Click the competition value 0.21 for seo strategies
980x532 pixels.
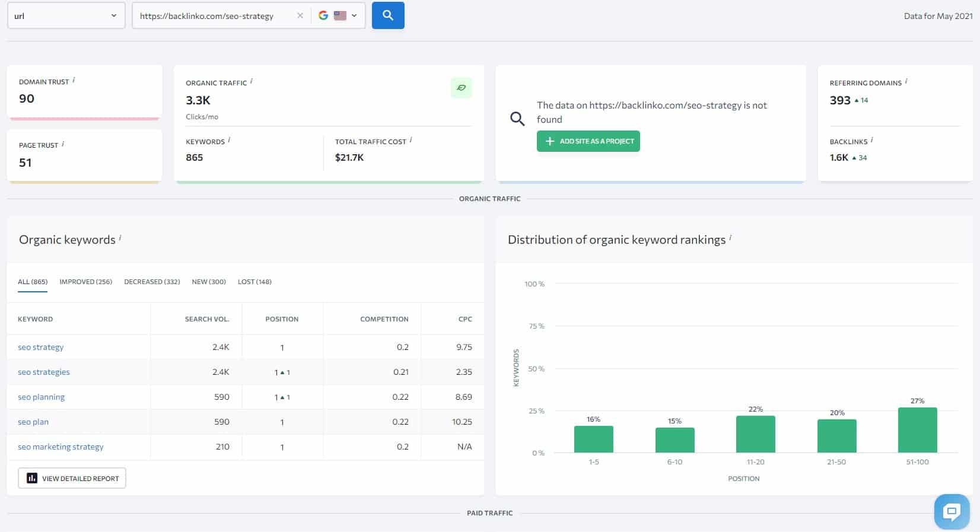(401, 372)
